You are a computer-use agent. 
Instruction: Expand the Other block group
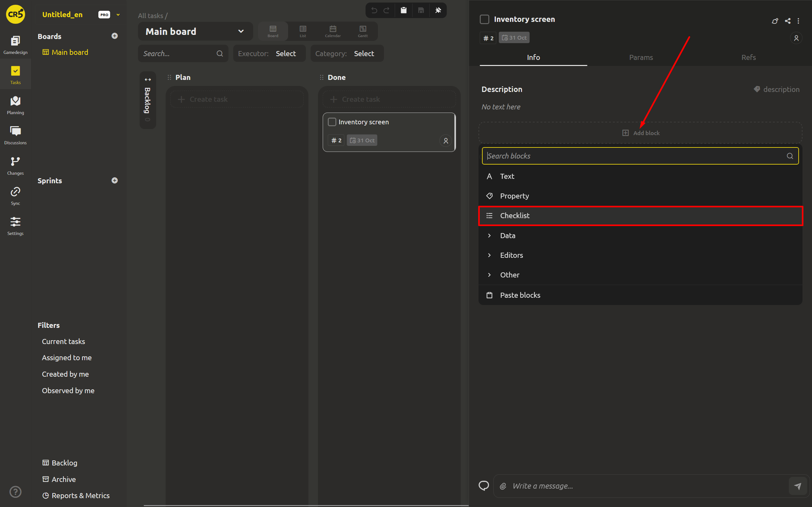pos(640,275)
